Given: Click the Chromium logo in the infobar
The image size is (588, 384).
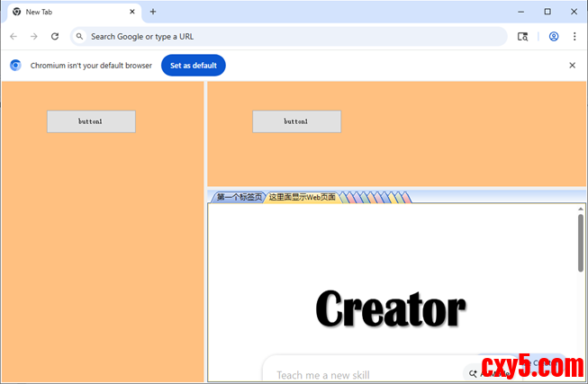Looking at the screenshot, I should [15, 65].
